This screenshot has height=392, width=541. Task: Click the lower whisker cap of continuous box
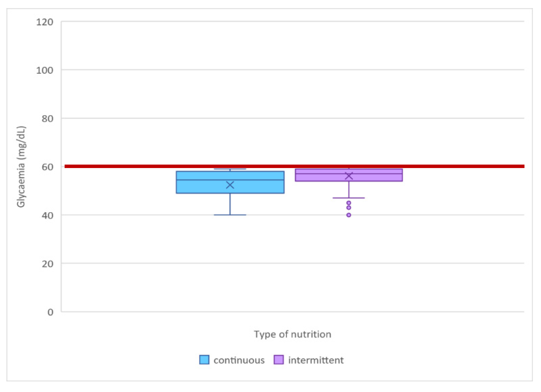pos(230,215)
